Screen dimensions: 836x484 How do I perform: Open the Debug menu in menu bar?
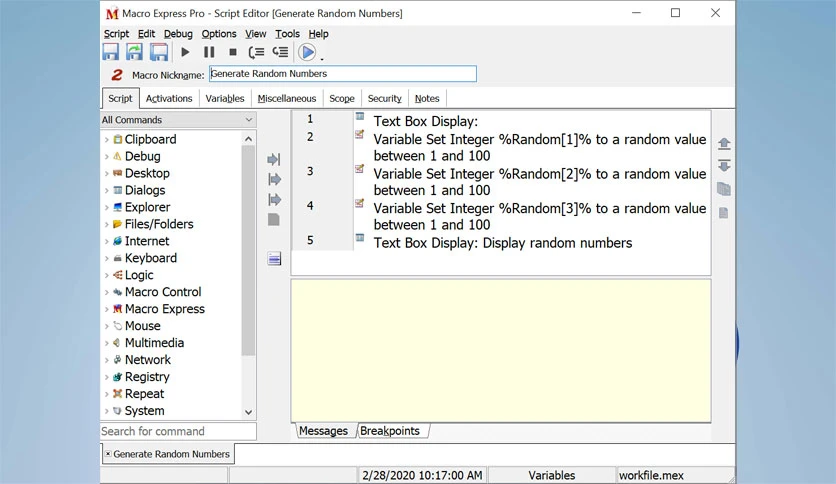click(x=178, y=34)
